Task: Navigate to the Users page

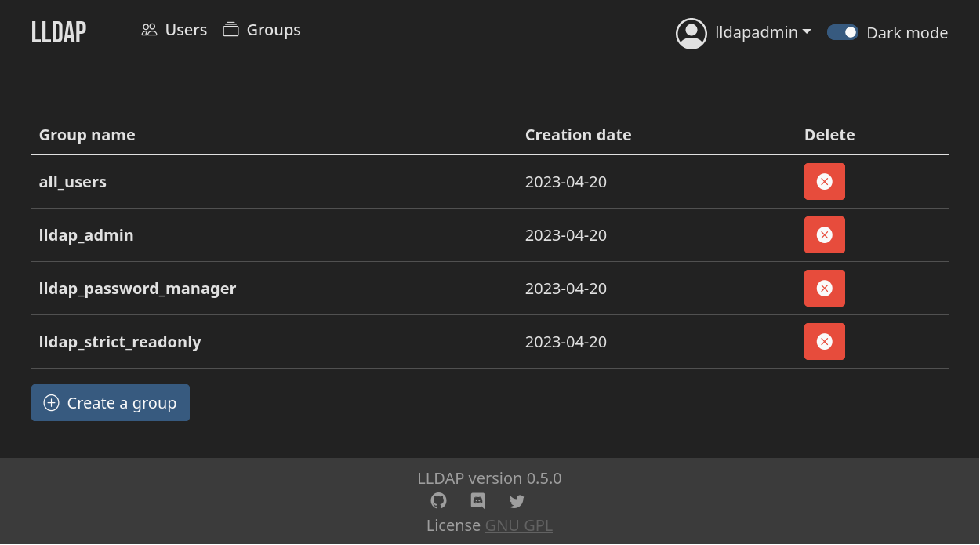Action: [x=185, y=30]
